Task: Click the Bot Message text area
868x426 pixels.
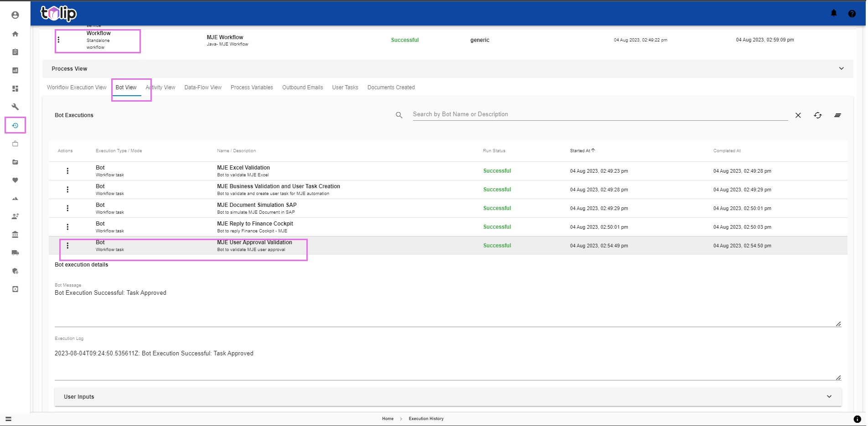Action: click(448, 307)
